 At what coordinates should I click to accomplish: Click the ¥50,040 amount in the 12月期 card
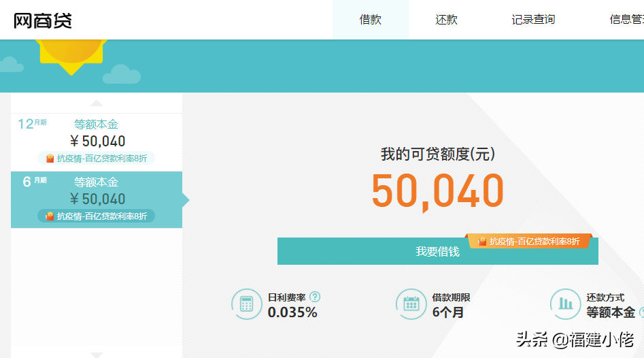(x=98, y=142)
